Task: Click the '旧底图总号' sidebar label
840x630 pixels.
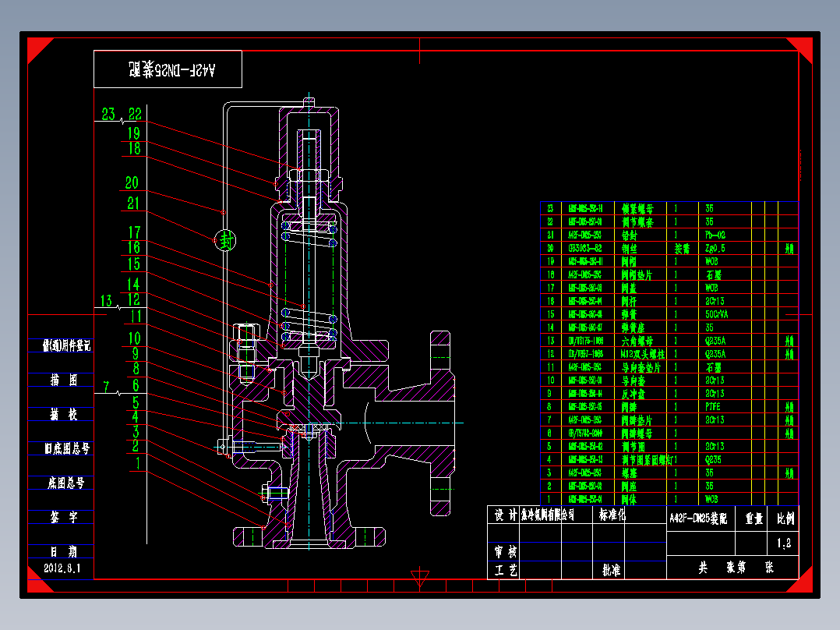Action: tap(67, 449)
